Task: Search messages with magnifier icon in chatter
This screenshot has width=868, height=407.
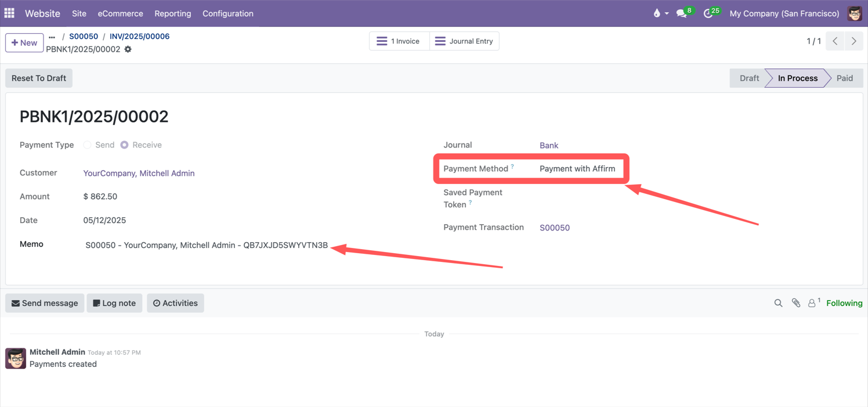Action: 778,303
